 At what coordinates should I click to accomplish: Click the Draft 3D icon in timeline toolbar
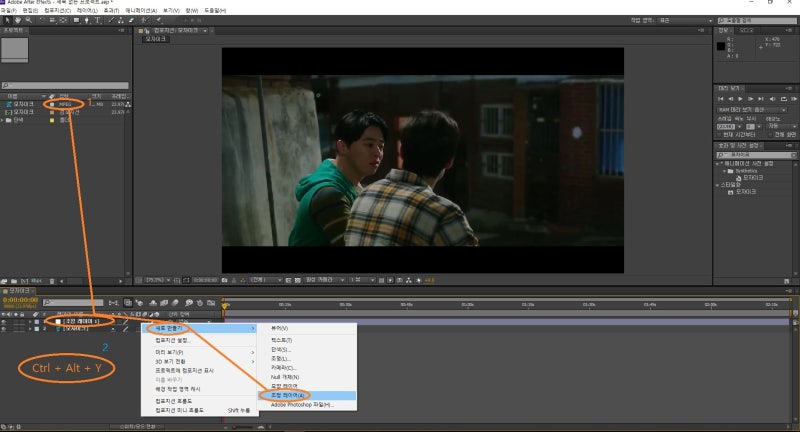coord(139,303)
